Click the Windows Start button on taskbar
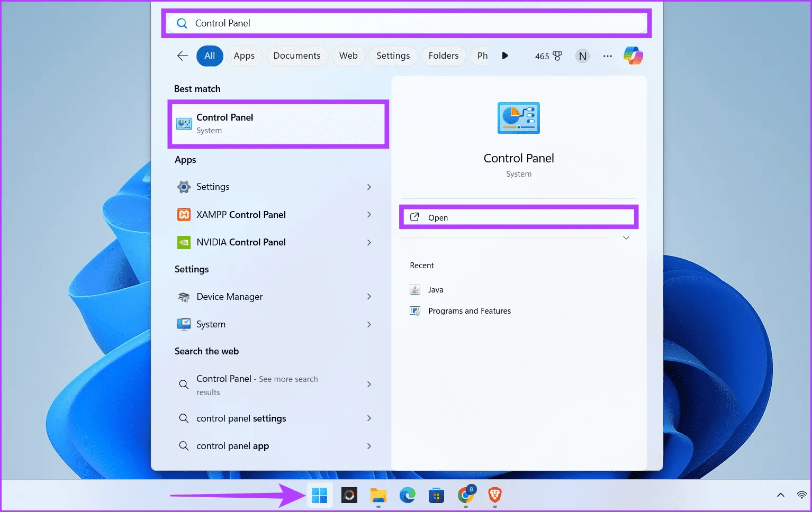This screenshot has height=512, width=812. 320,496
